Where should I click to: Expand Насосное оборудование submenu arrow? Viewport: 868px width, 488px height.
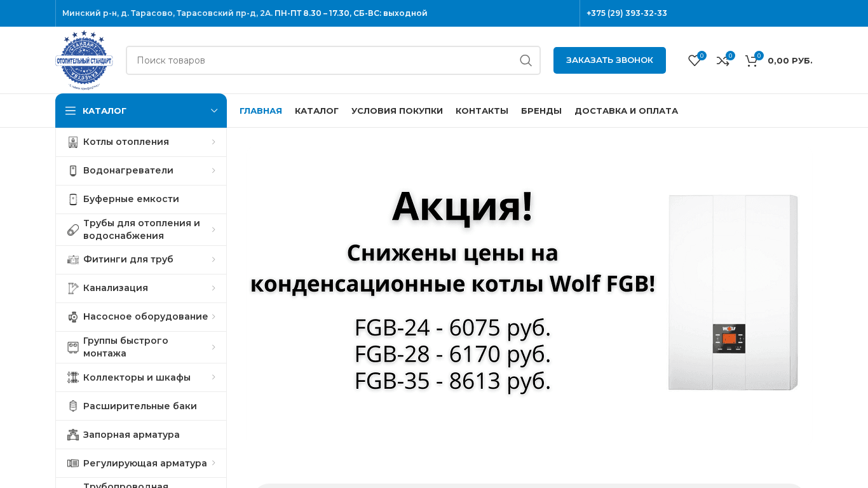(x=214, y=317)
